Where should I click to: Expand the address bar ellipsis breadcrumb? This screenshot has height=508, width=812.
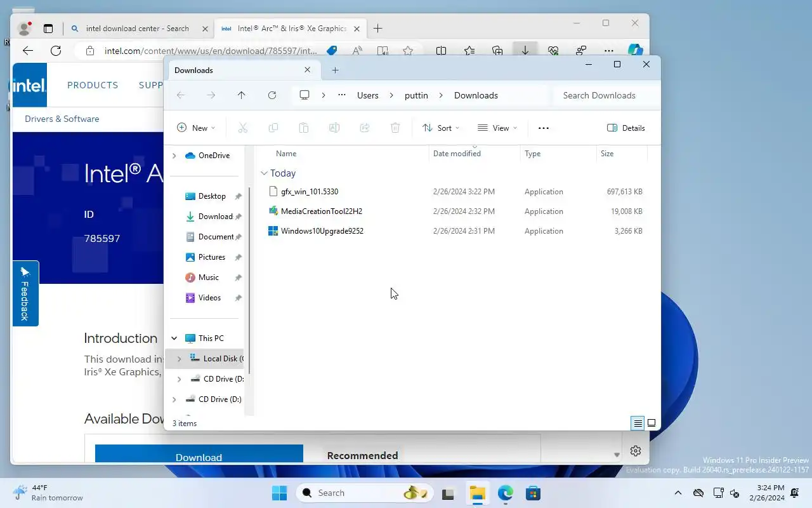coord(342,95)
